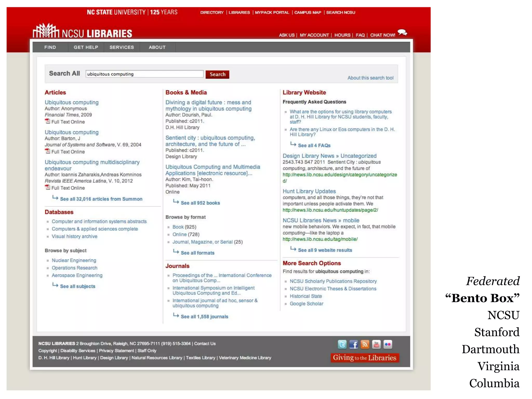
Task: Click See all 9 website results
Action: click(325, 250)
